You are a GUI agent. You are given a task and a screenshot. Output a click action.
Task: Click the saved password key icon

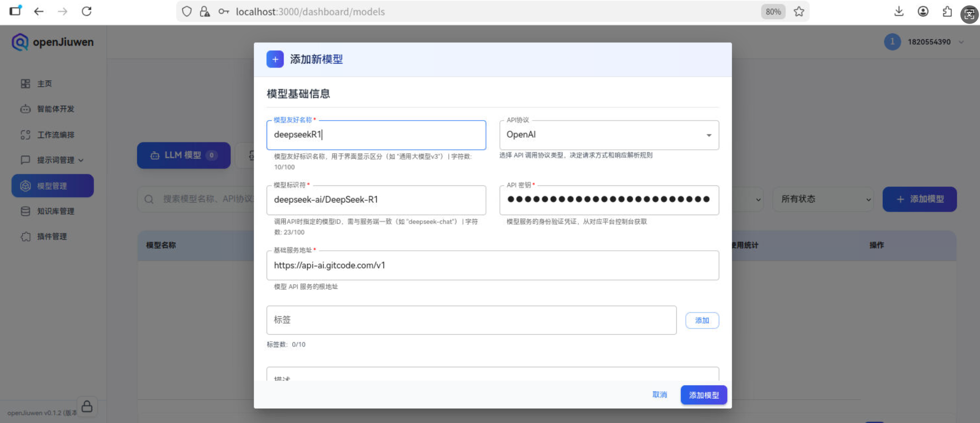pos(224,11)
